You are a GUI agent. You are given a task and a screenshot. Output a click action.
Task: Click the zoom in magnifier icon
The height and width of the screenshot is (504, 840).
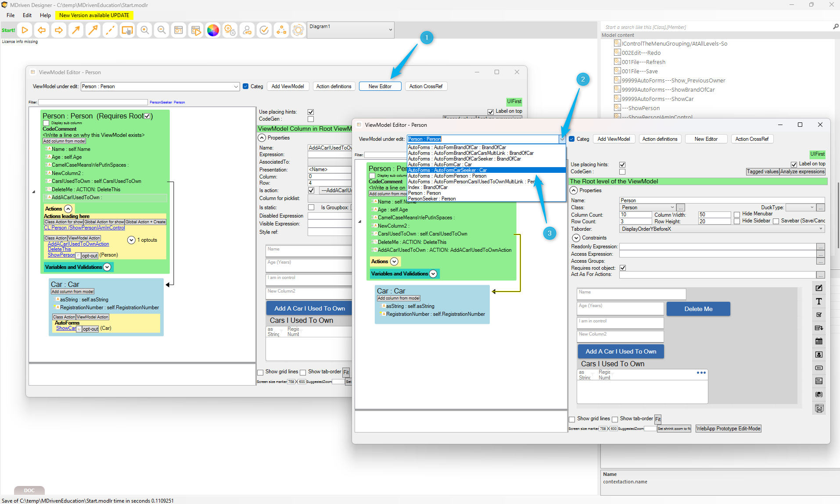[x=144, y=30]
